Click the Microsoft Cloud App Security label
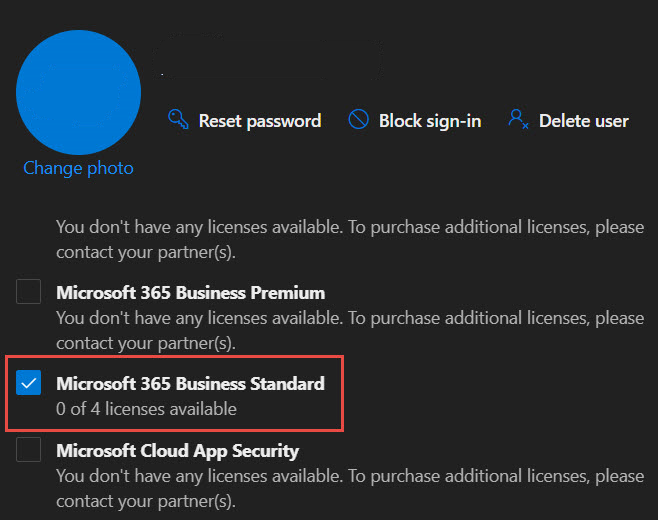Viewport: 658px width, 520px height. click(177, 451)
